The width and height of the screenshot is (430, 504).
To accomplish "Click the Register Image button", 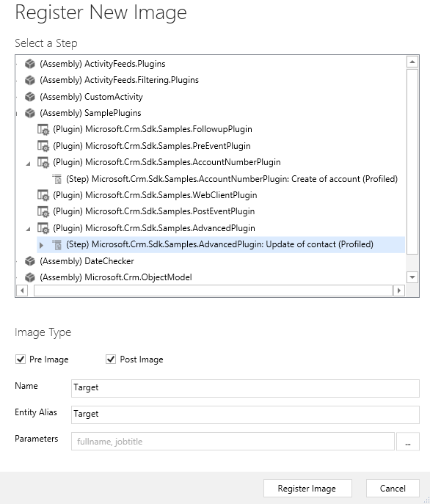I will [307, 489].
